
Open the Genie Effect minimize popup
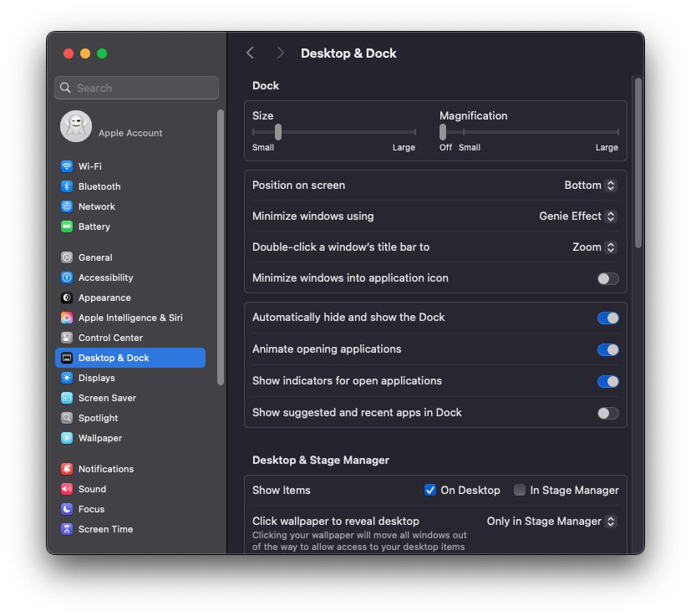coord(577,216)
